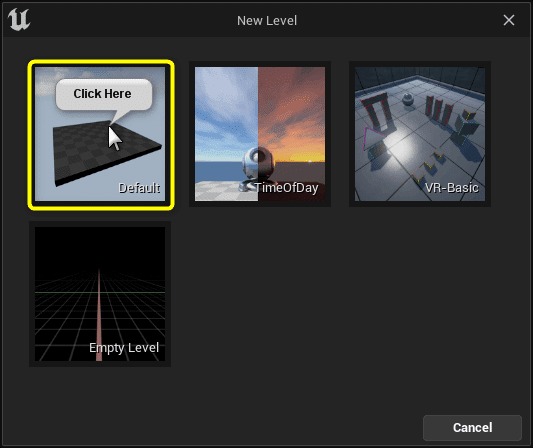The height and width of the screenshot is (448, 533).
Task: Click the "TimeOfDay" template label
Action: click(287, 188)
